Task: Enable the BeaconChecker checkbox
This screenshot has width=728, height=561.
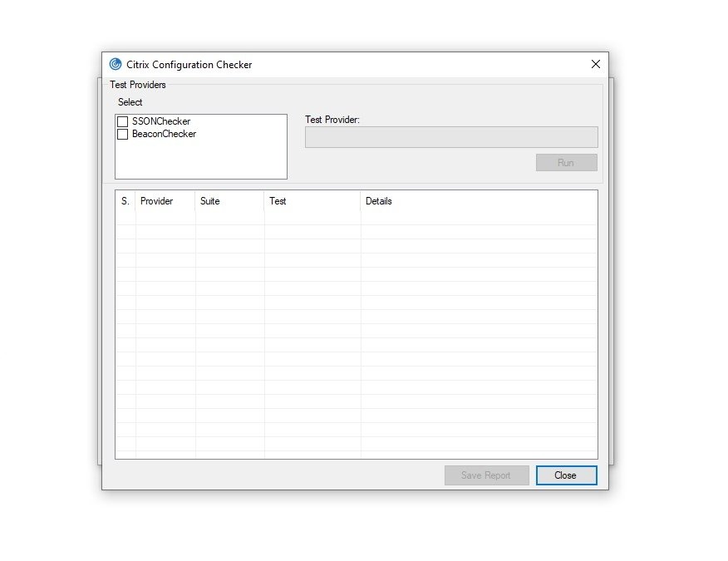Action: point(122,134)
